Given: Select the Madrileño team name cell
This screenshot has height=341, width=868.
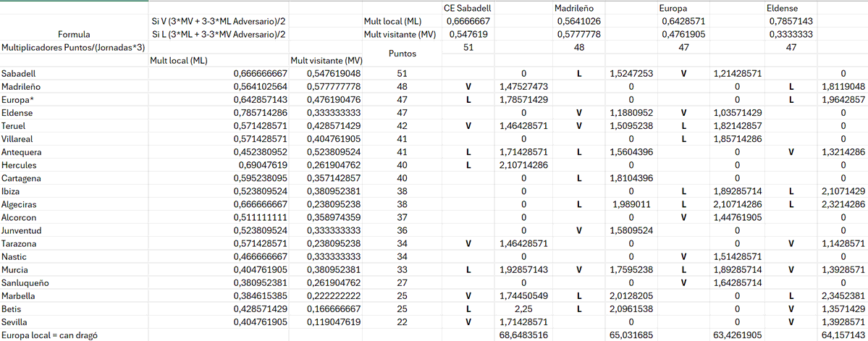Looking at the screenshot, I should tap(74, 86).
